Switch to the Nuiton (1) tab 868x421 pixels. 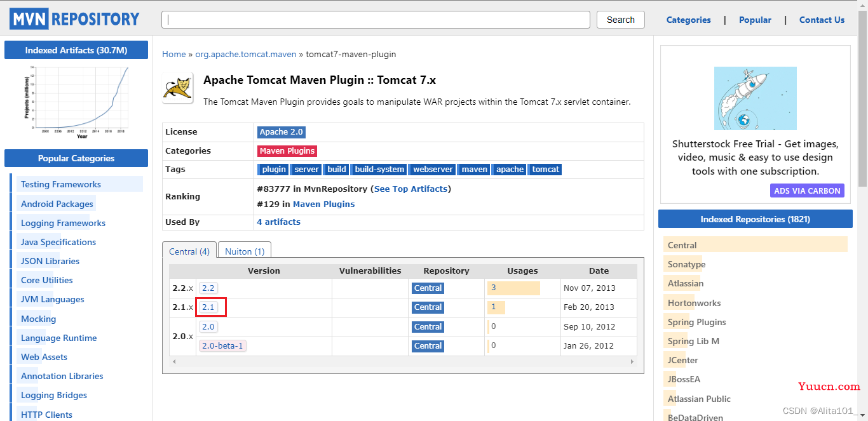pos(245,251)
